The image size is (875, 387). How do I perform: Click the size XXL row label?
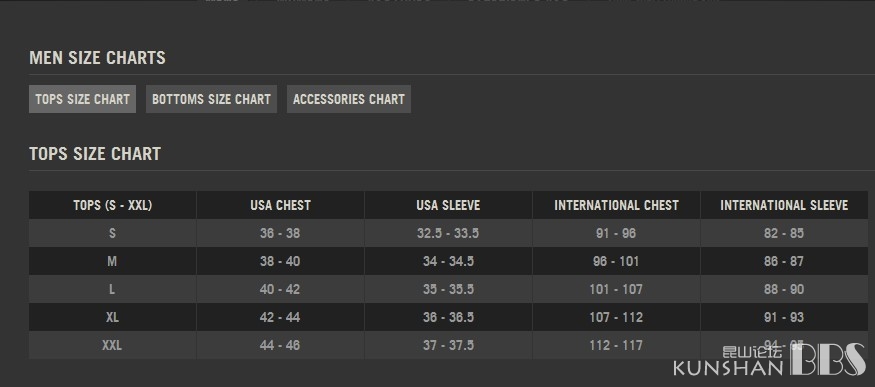[x=112, y=345]
